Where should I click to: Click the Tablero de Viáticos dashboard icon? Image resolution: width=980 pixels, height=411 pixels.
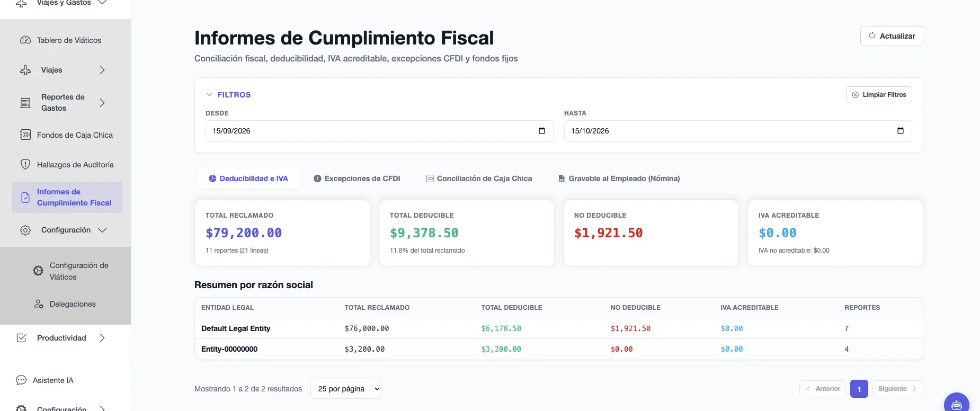[25, 40]
